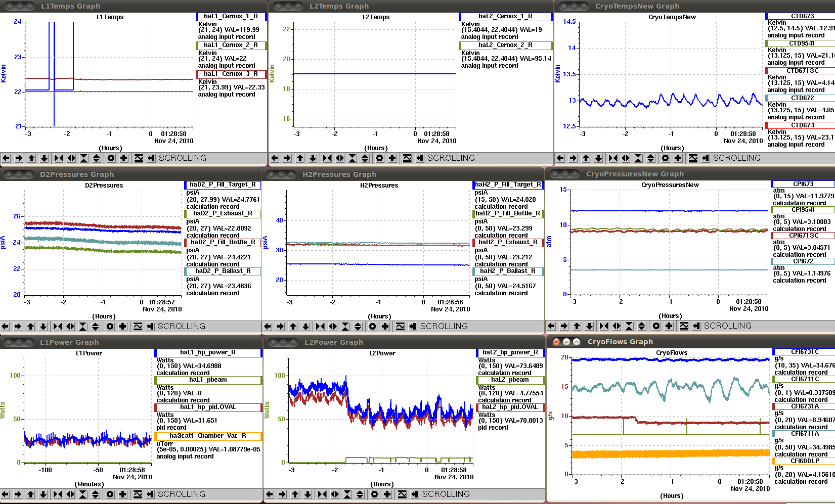Click down arrow in L1Temps Graph toolbar
The width and height of the screenshot is (835, 504).
[x=44, y=158]
